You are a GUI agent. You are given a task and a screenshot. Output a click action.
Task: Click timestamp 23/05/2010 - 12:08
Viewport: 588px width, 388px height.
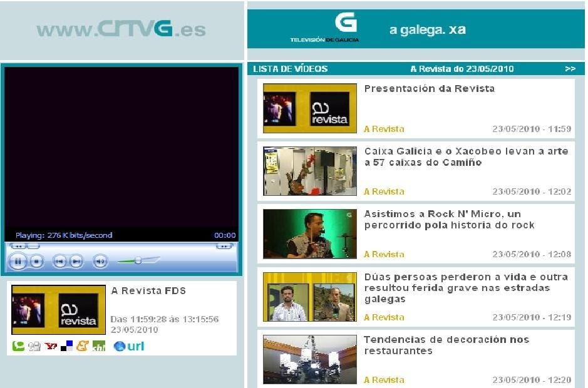tap(532, 255)
